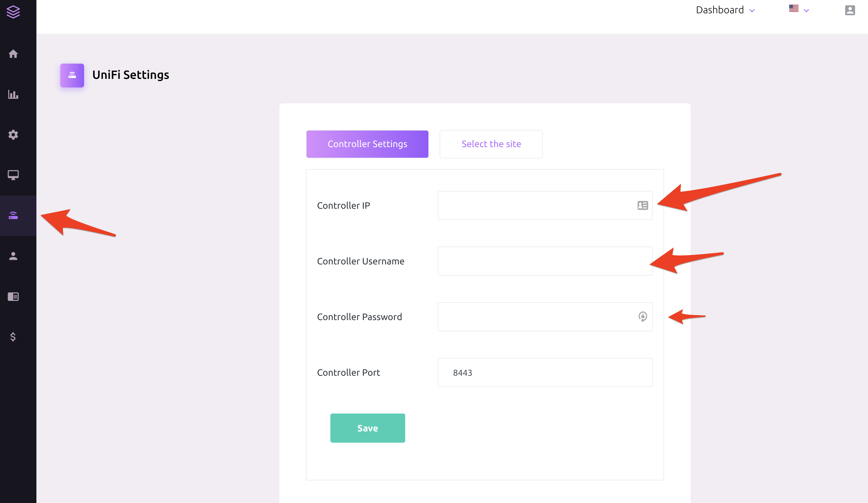Screen dimensions: 868x503
Task: Open the gear settings sidebar icon
Action: pyautogui.click(x=13, y=135)
